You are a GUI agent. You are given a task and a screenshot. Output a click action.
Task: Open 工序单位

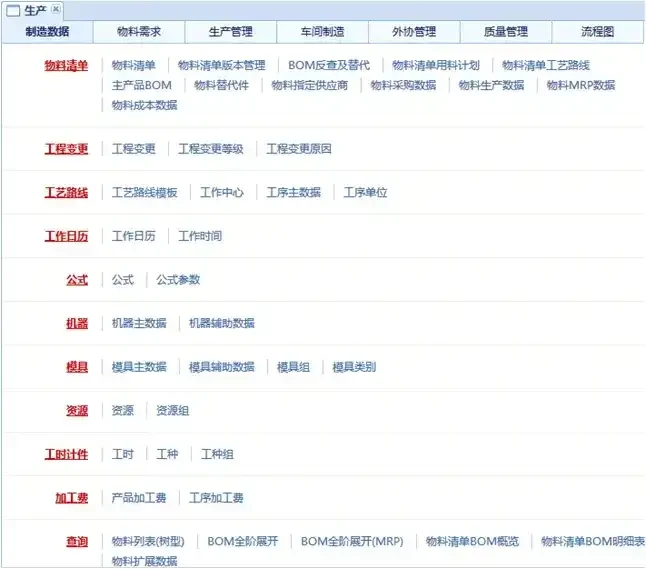coord(365,192)
